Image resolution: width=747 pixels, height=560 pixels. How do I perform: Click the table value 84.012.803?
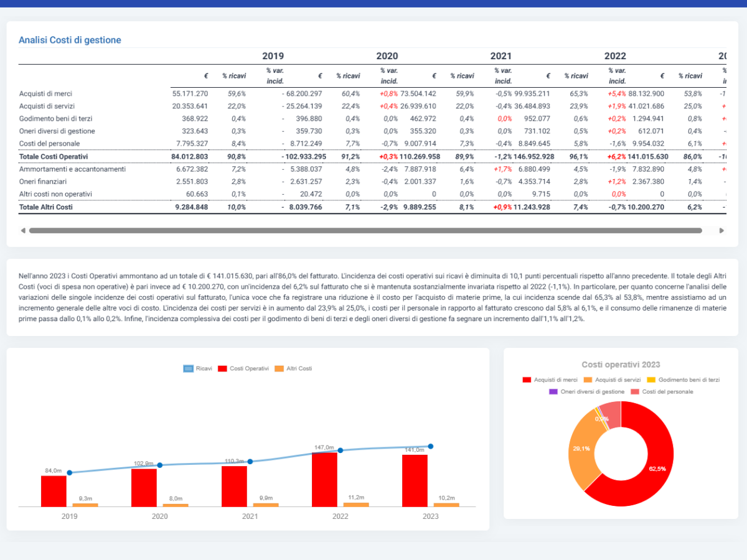click(189, 156)
